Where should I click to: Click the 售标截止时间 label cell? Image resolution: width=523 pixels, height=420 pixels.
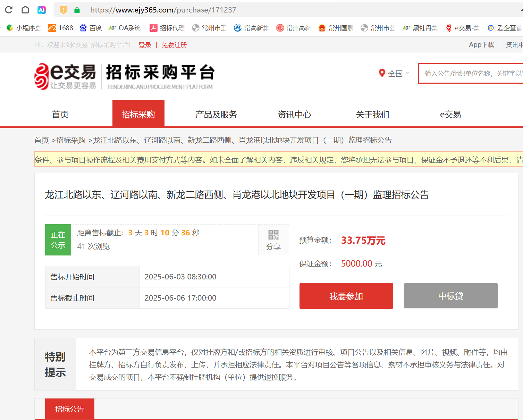[92, 298]
